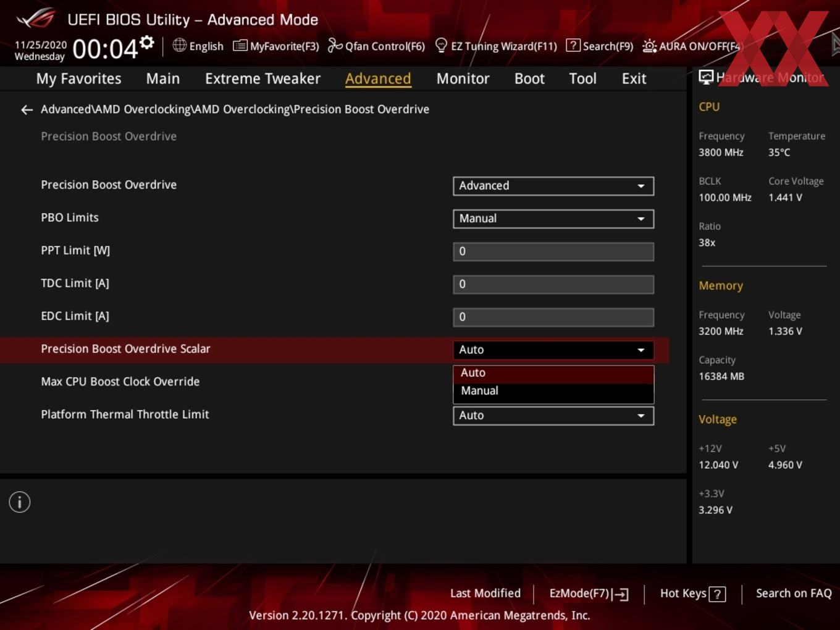
Task: Select the Advanced tab
Action: point(378,78)
